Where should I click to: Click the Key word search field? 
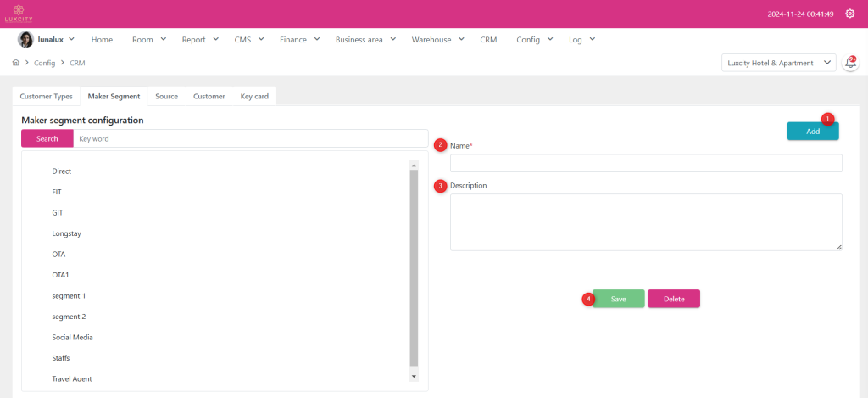click(x=250, y=138)
